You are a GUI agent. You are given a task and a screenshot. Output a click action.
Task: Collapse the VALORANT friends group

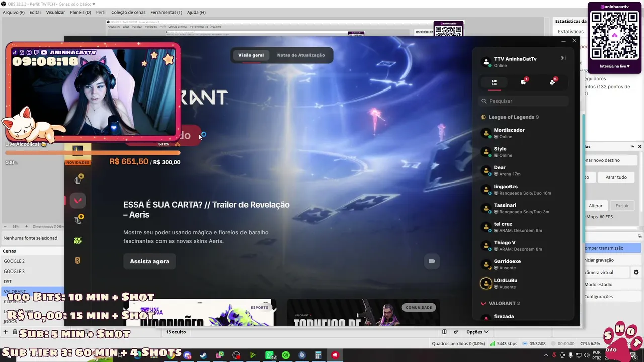(501, 304)
